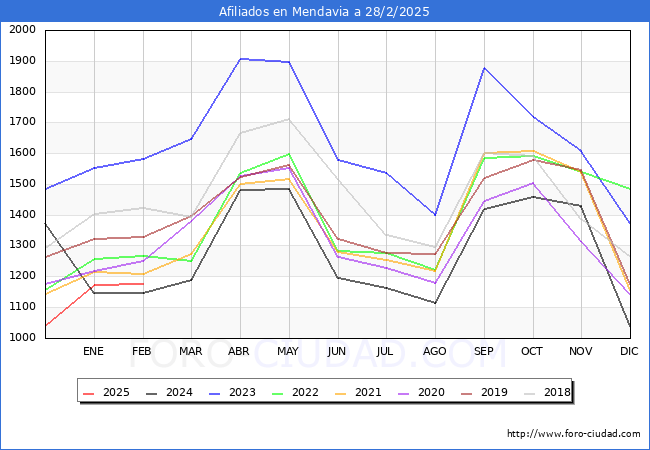Click the 1000 y-axis value
Viewport: 650px width, 450px height.
pos(22,338)
